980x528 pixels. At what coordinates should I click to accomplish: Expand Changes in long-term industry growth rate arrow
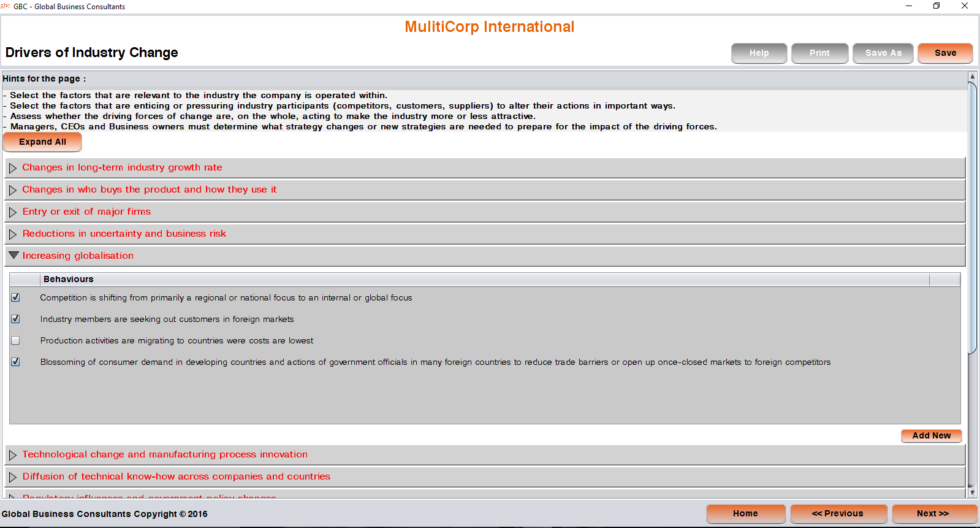pyautogui.click(x=13, y=168)
